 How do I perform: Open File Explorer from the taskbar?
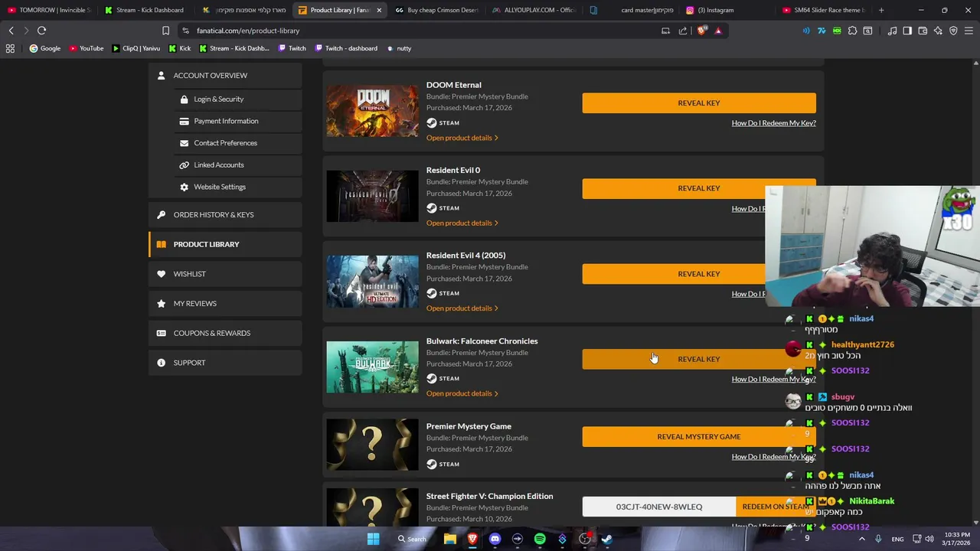(x=450, y=539)
